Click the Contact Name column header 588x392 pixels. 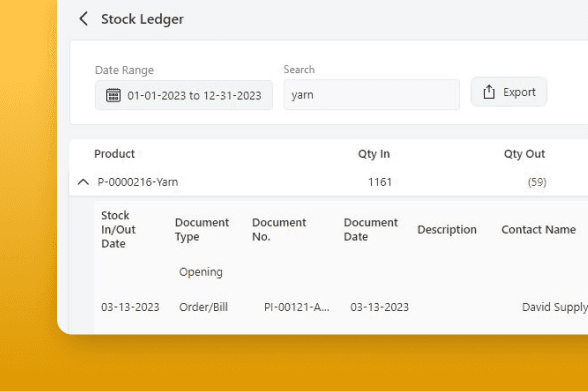pyautogui.click(x=538, y=230)
